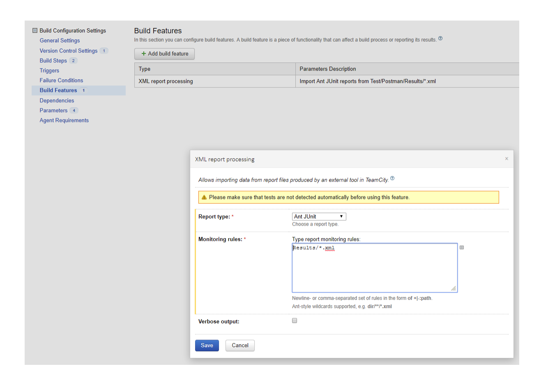Click the plus icon on Add build feature
The height and width of the screenshot is (392, 548).
[x=144, y=54]
